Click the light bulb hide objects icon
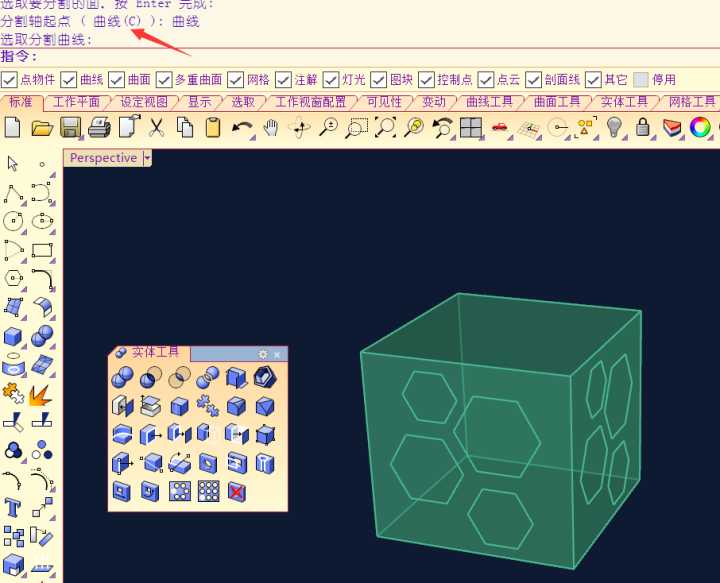The width and height of the screenshot is (720, 583). coord(614,127)
